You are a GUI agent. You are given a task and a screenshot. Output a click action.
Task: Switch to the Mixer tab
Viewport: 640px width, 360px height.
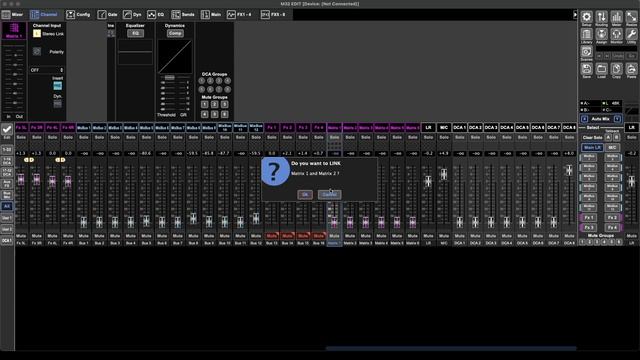point(12,15)
